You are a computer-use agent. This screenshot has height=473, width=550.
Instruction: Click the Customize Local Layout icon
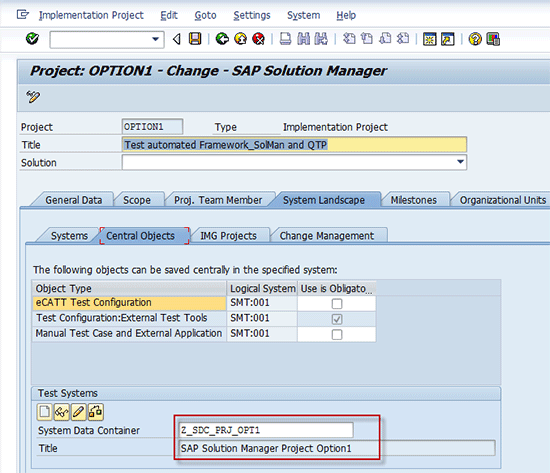coord(493,39)
